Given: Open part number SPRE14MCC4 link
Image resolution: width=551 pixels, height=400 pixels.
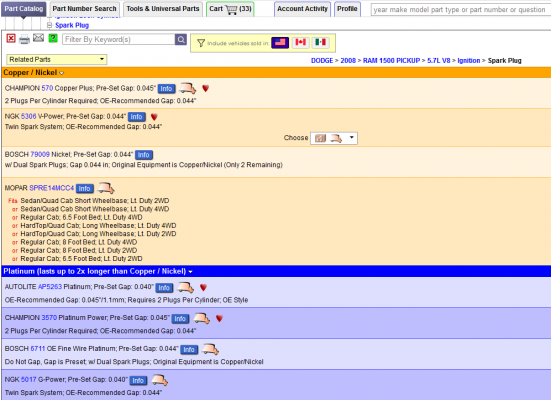Looking at the screenshot, I should coord(52,188).
